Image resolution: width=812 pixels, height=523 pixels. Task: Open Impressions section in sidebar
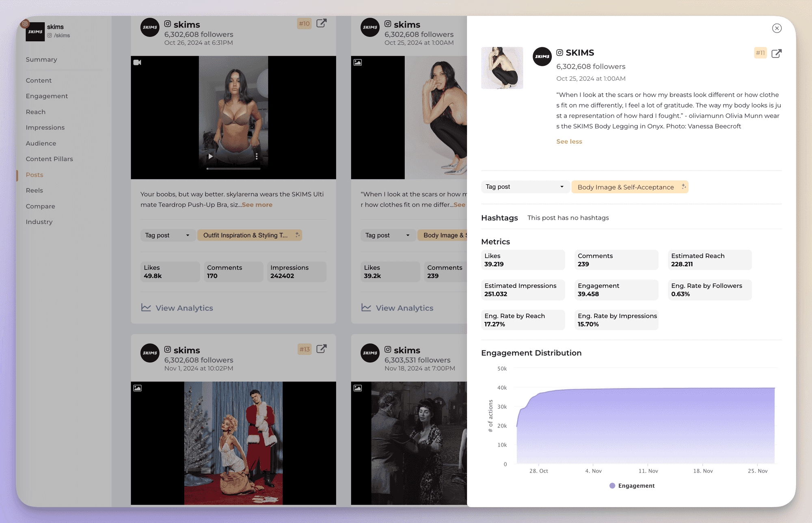point(45,128)
